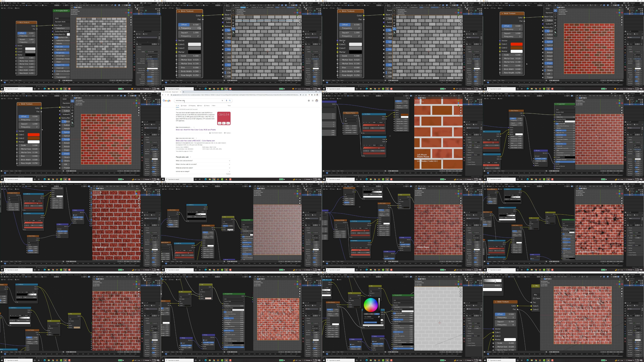Click Google's voice search microphone icon

pos(226,101)
